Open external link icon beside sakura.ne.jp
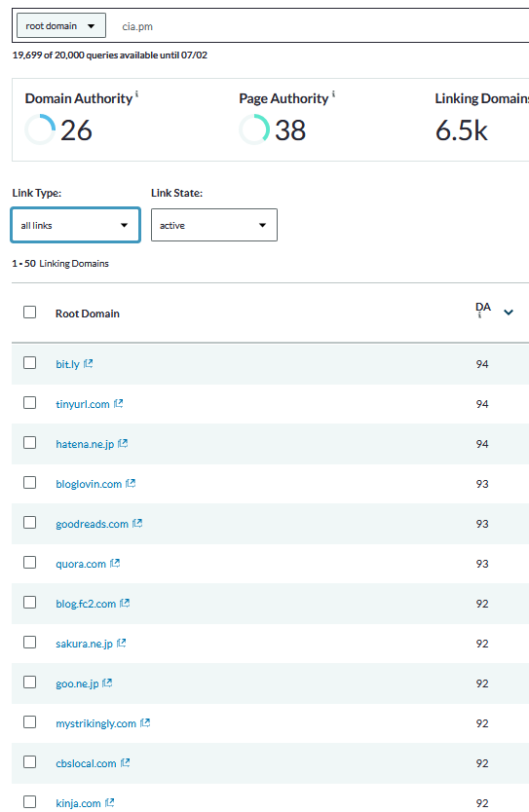529x812 pixels. pos(121,643)
